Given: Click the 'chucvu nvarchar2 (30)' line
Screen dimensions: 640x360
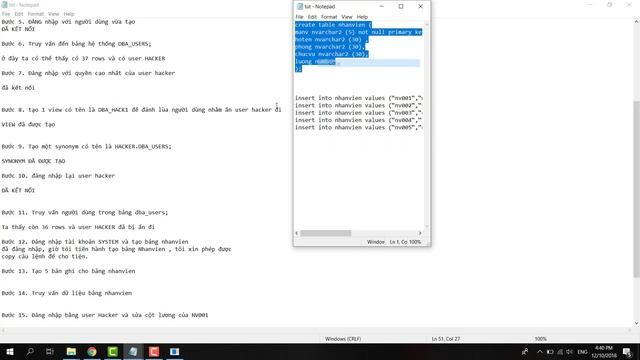Looking at the screenshot, I should pos(331,54).
